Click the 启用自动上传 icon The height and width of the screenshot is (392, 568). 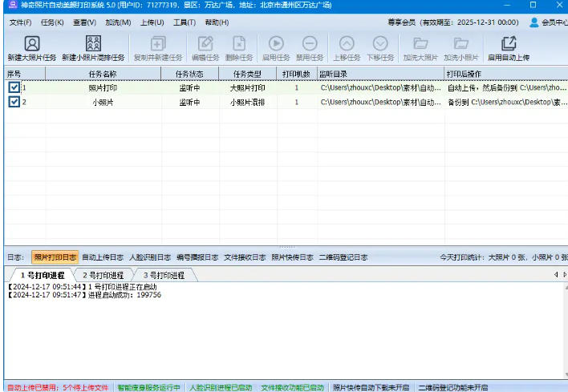[509, 43]
